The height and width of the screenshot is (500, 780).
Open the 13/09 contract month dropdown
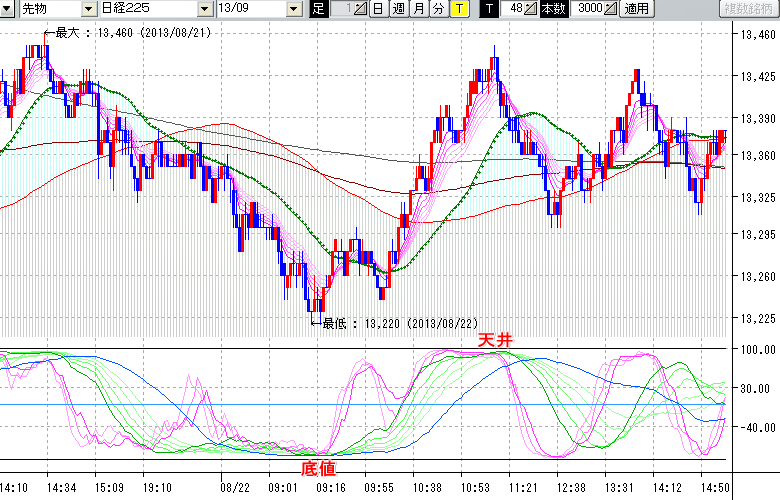click(x=293, y=9)
